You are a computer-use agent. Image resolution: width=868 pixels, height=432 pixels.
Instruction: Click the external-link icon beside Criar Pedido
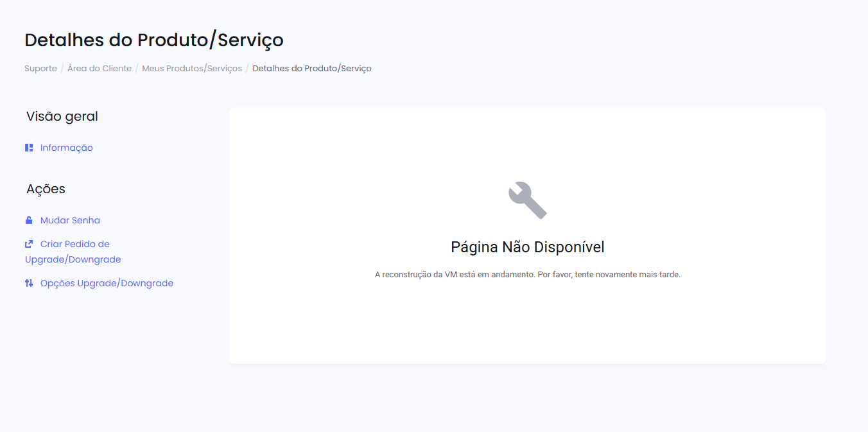click(x=29, y=244)
